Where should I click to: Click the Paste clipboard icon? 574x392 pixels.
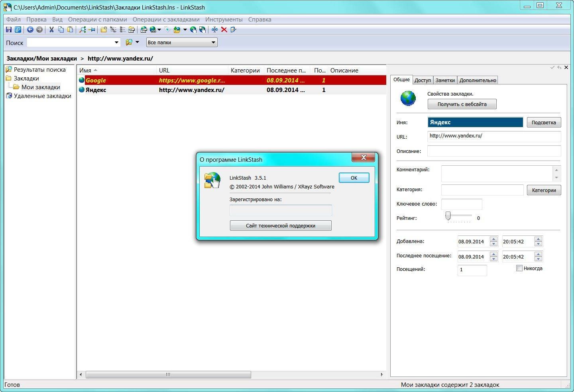pos(70,29)
